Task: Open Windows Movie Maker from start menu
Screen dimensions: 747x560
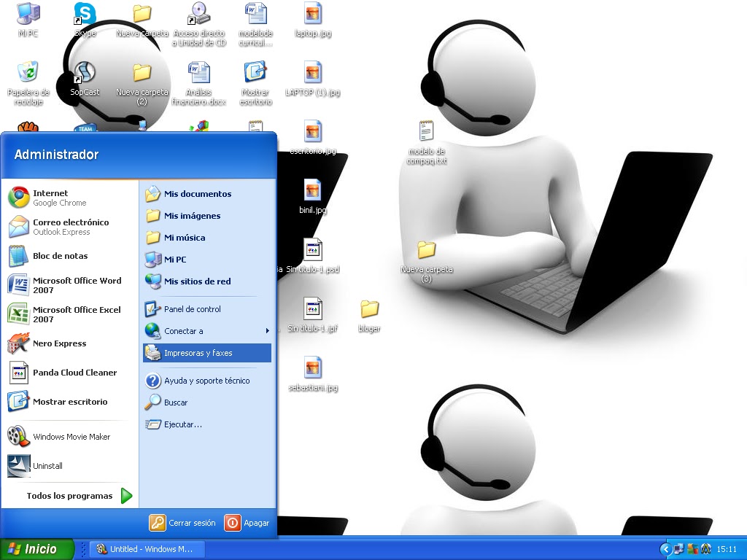Action: coord(69,436)
